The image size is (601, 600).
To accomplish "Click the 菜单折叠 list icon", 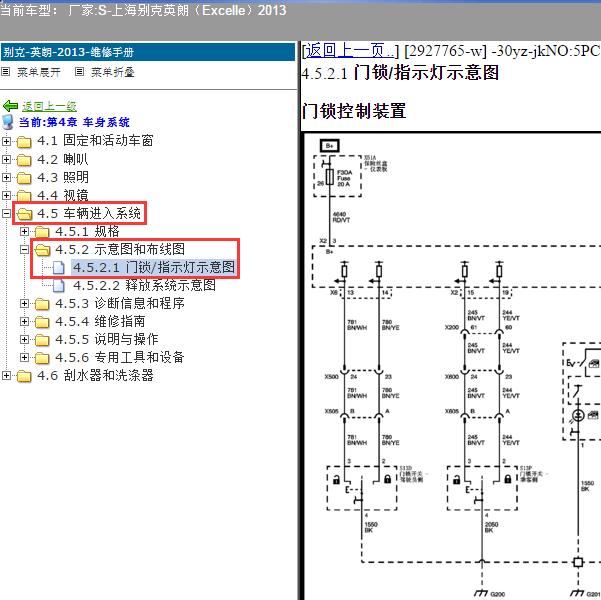I will [79, 71].
